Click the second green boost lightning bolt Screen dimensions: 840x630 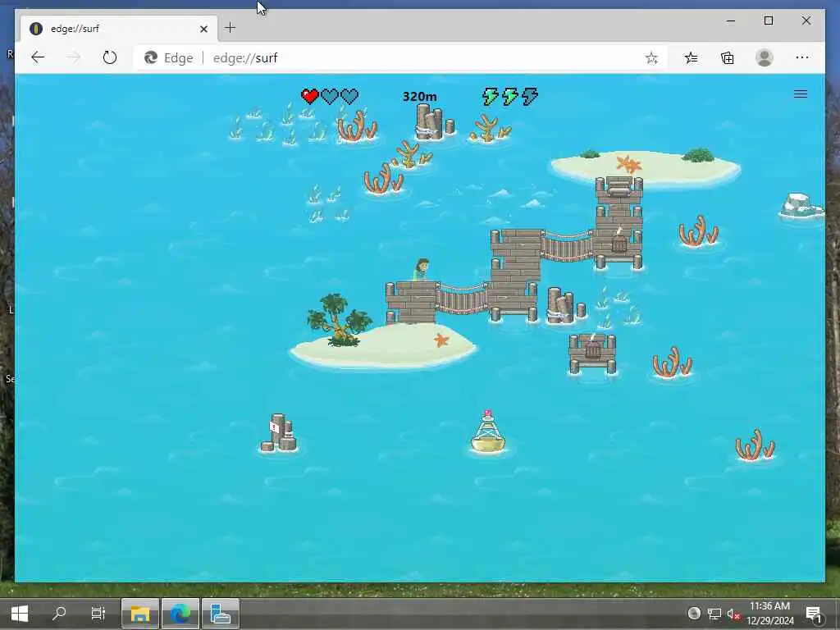click(509, 97)
